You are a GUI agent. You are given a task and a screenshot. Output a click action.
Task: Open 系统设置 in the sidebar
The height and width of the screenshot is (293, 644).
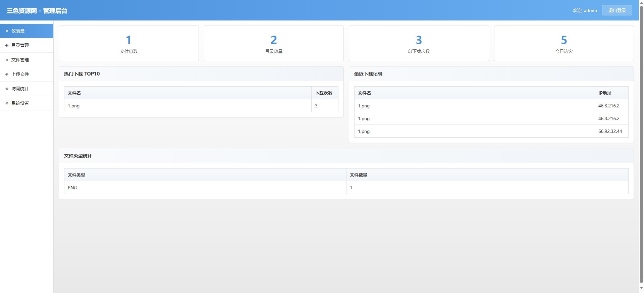coord(20,103)
